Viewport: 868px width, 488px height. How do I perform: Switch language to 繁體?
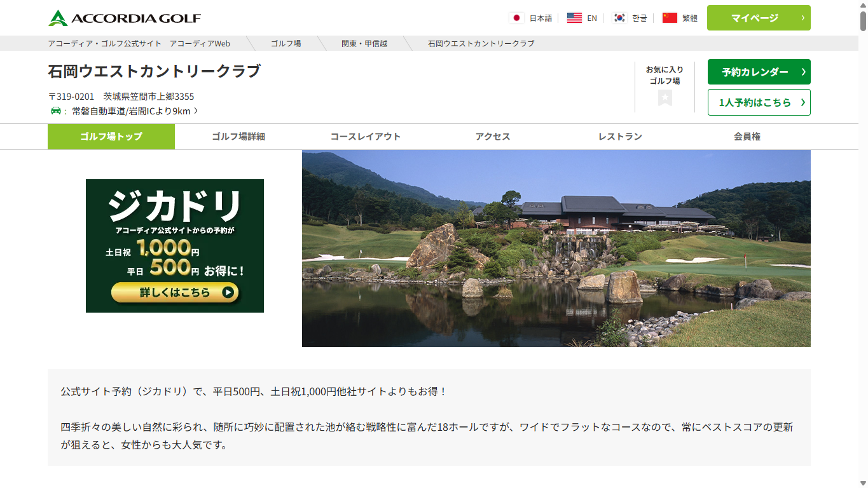point(690,18)
